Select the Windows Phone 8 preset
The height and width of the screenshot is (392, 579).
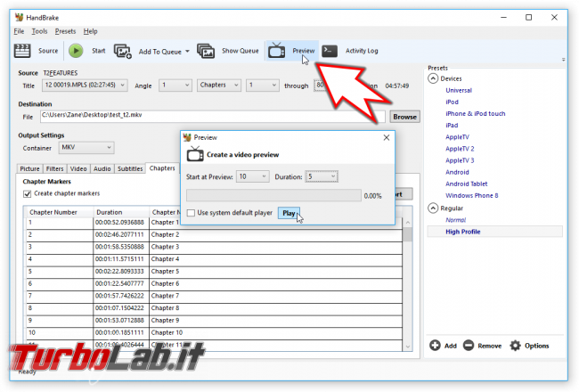pos(472,195)
